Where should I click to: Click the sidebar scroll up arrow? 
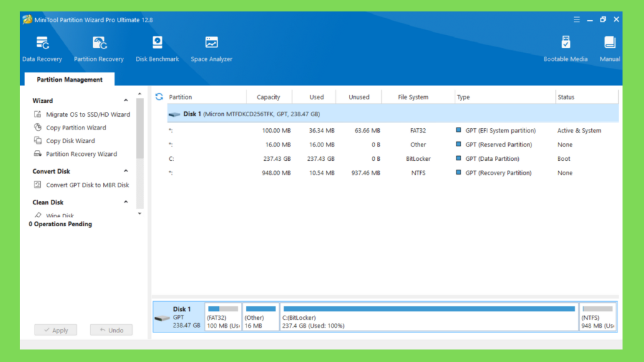click(140, 94)
